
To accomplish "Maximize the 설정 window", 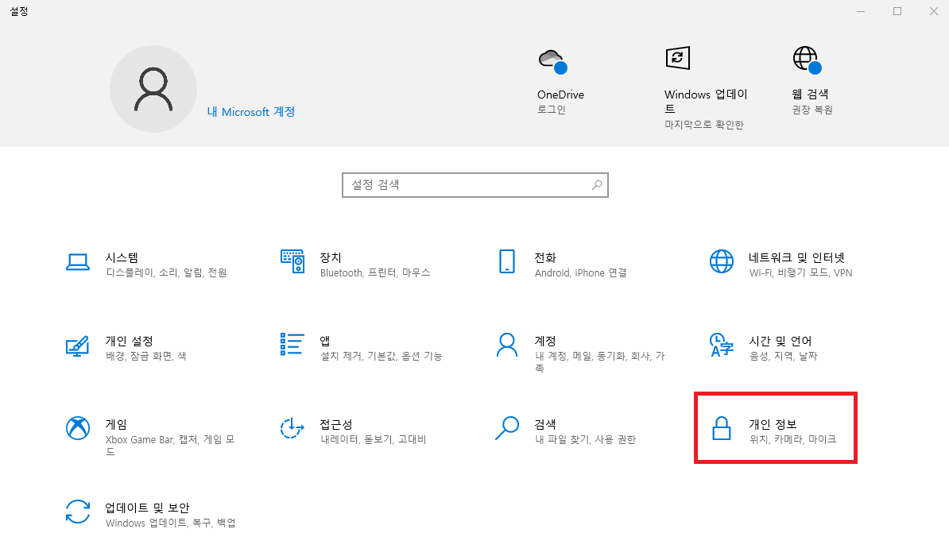I will (x=897, y=11).
